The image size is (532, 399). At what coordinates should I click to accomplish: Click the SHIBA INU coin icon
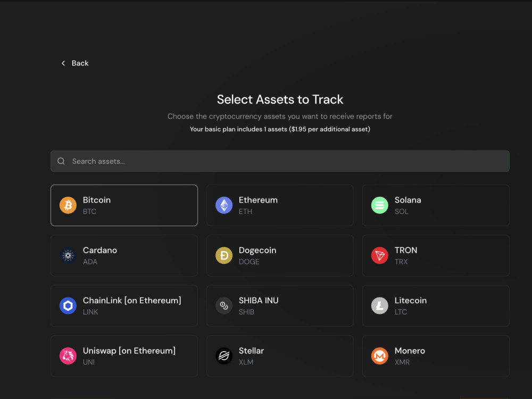(224, 306)
